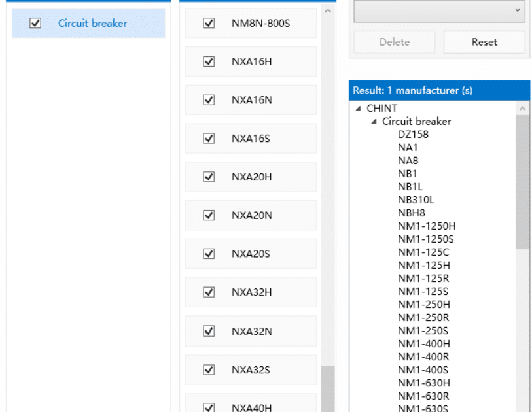Viewport: 532px width, 412px height.
Task: Select NM1-125S in the result tree
Action: 423,291
